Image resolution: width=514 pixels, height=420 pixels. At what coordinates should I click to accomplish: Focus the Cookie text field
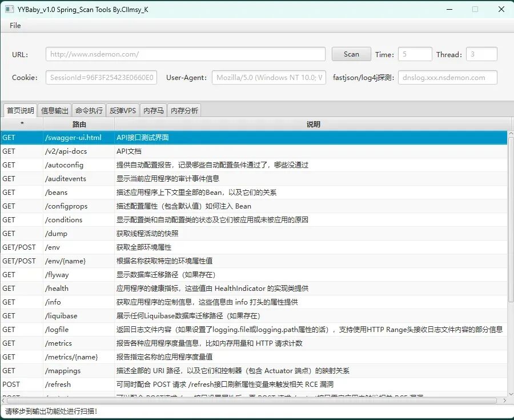coord(101,78)
